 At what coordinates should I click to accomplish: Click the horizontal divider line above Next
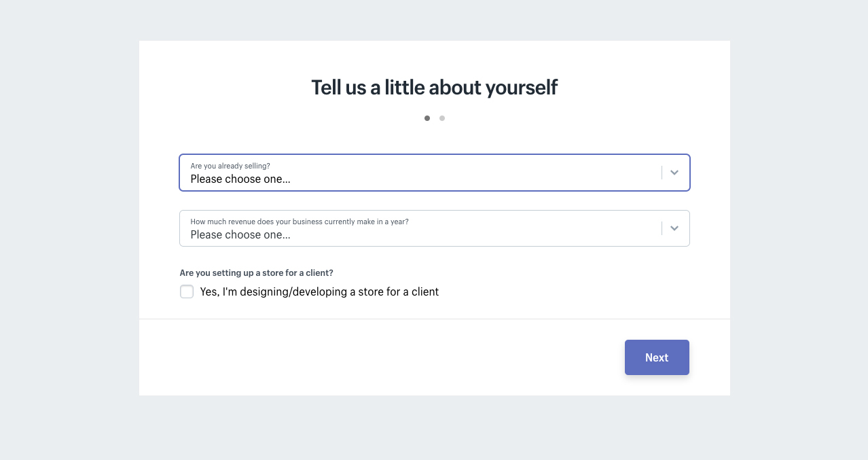coord(435,319)
